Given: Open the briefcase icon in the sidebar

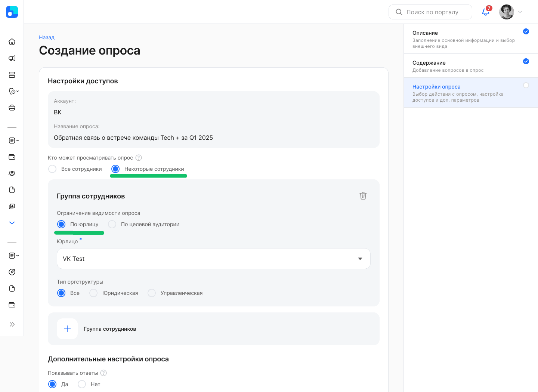Looking at the screenshot, I should coord(12,108).
